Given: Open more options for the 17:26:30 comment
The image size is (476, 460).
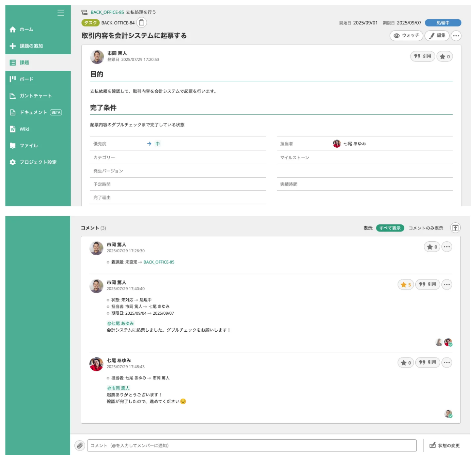Looking at the screenshot, I should 447,247.
